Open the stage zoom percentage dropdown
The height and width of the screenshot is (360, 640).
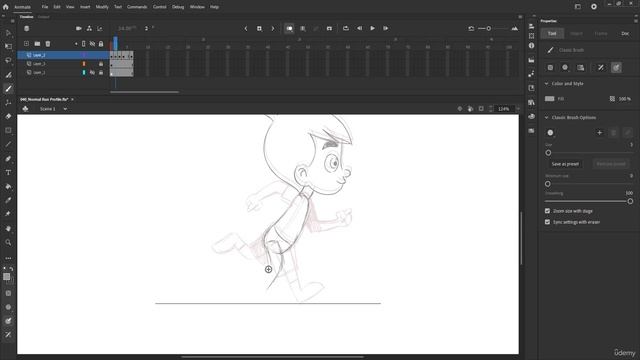click(x=518, y=109)
